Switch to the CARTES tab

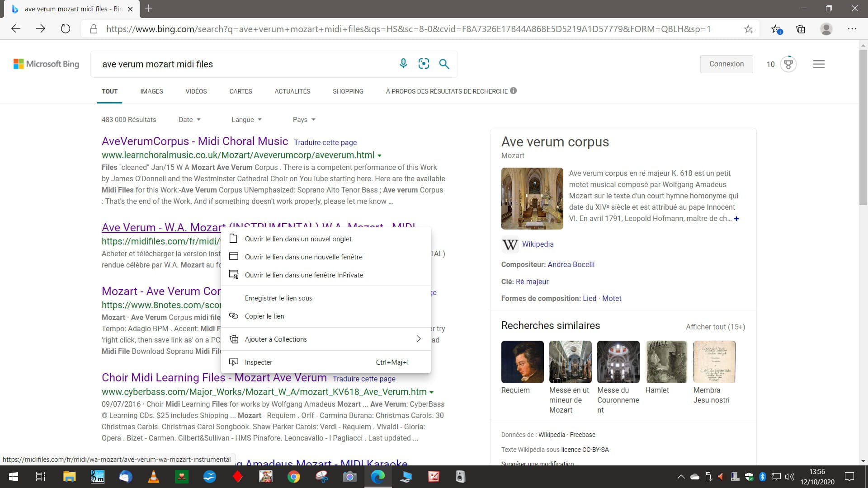(241, 91)
